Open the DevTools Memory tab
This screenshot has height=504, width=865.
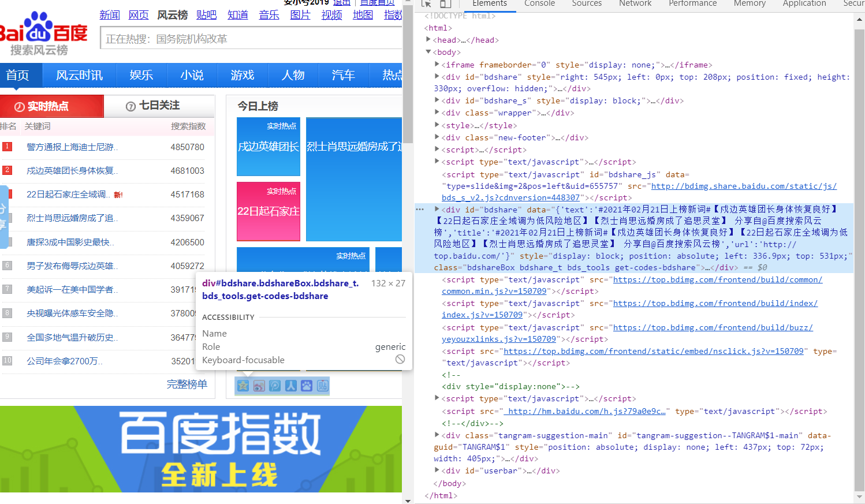point(750,3)
